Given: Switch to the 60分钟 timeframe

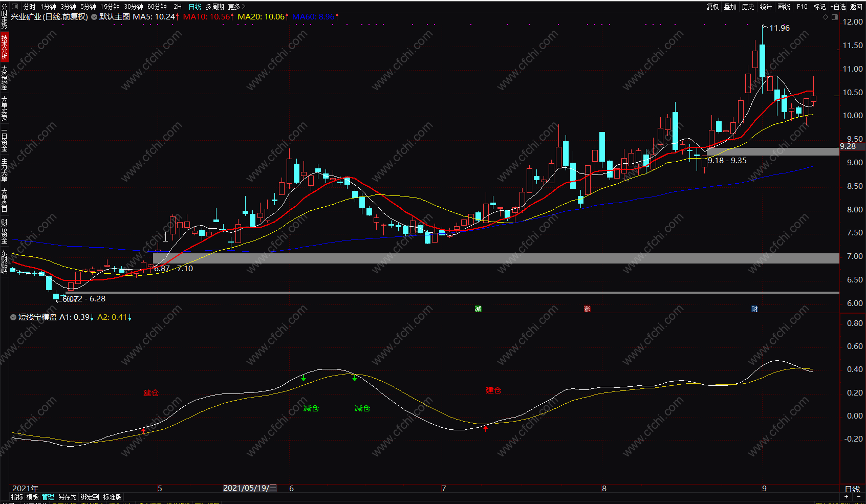Looking at the screenshot, I should 157,7.
